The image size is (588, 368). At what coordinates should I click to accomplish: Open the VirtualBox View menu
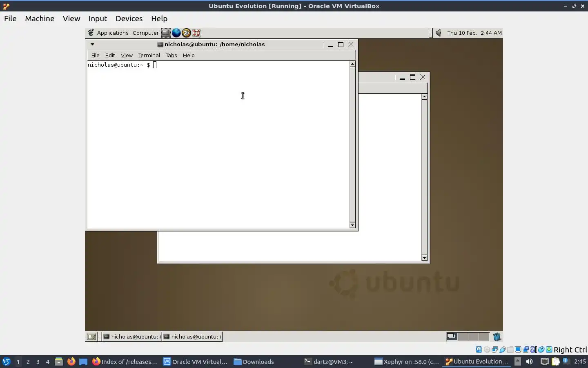click(71, 18)
